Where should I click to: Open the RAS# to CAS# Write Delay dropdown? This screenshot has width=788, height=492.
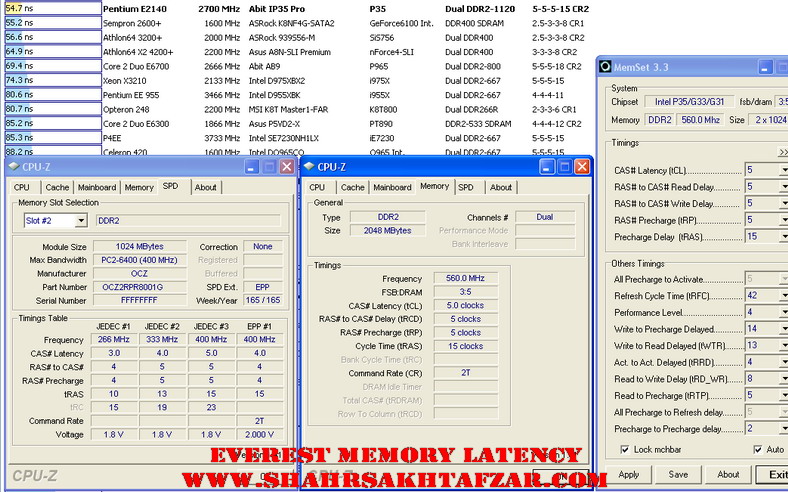click(783, 204)
